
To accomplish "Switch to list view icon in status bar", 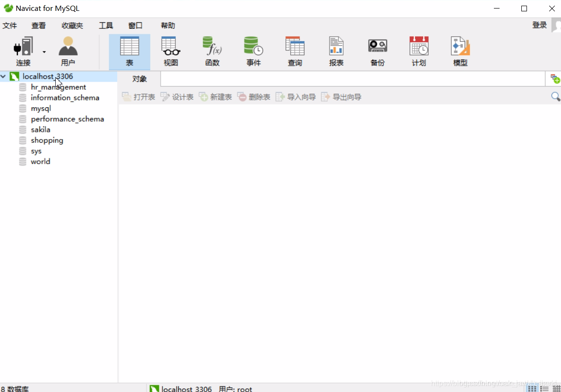I will [544, 389].
